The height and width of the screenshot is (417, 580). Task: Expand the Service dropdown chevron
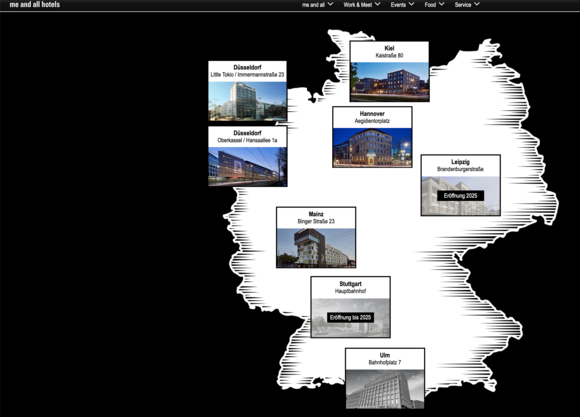[477, 4]
